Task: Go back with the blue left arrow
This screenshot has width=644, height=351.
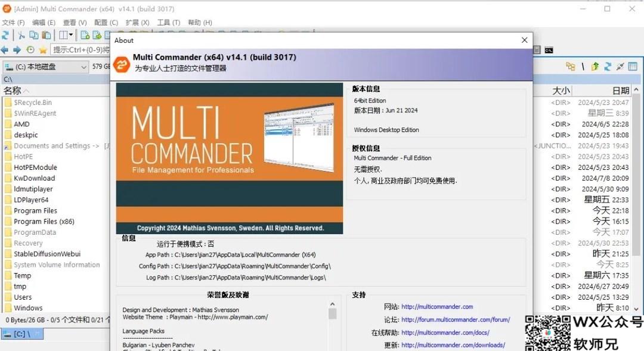Action: coord(5,50)
